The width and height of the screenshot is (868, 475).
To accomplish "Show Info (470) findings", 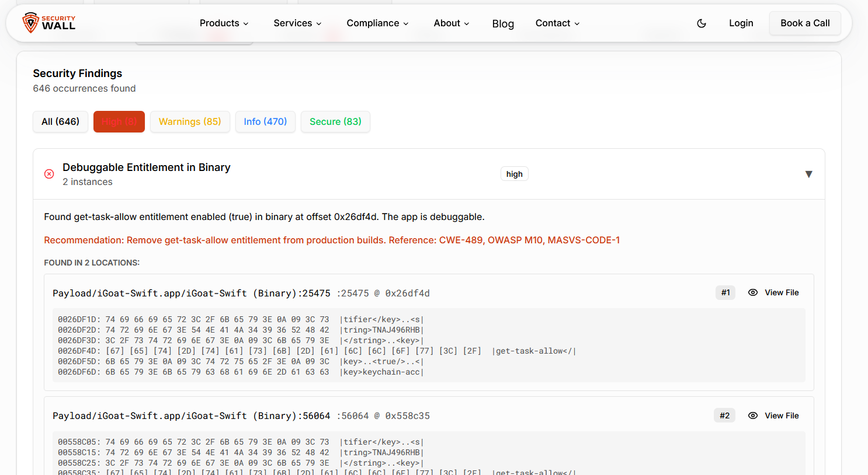I will click(x=265, y=121).
